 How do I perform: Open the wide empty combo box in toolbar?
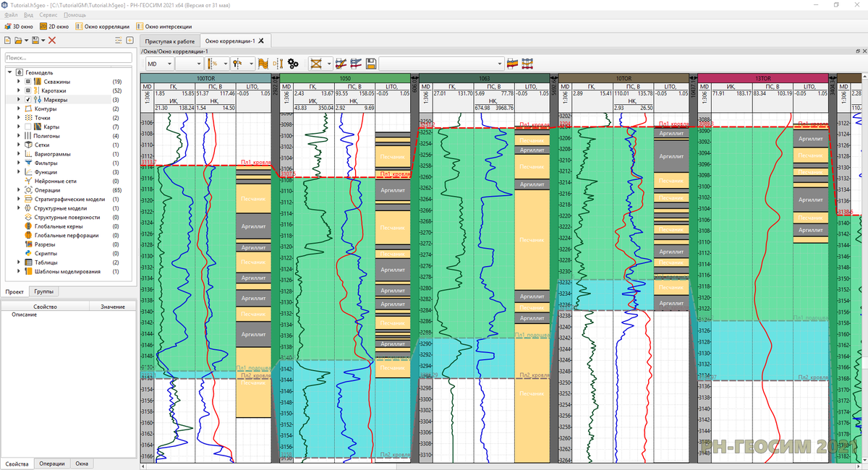pyautogui.click(x=441, y=64)
